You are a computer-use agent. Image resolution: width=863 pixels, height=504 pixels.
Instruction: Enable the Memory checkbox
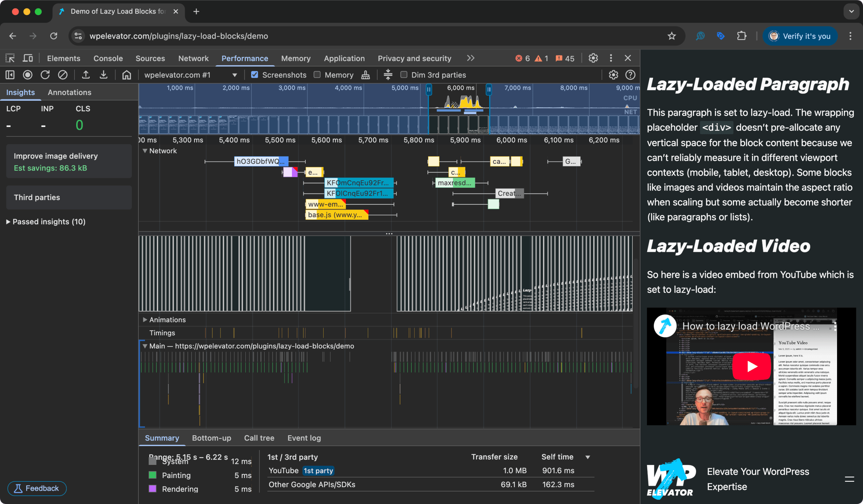[x=317, y=75]
